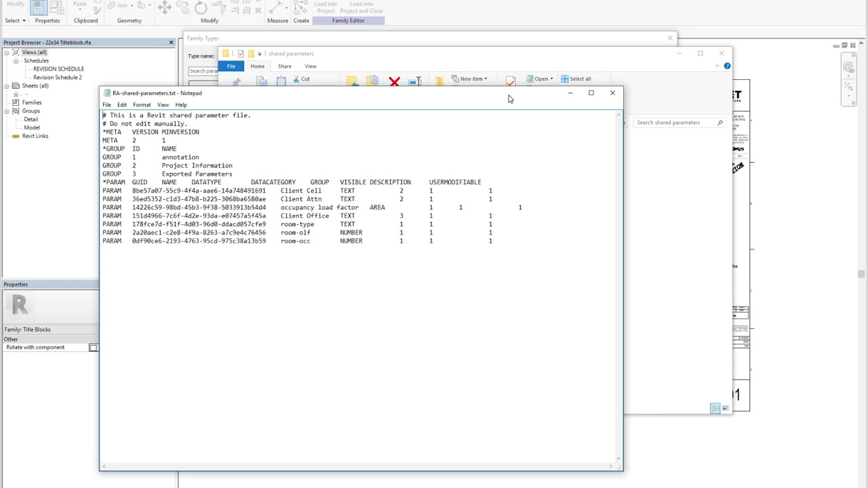Collapse the Sheets (all) tree node
Image resolution: width=868 pixels, height=488 pixels.
[x=7, y=85]
